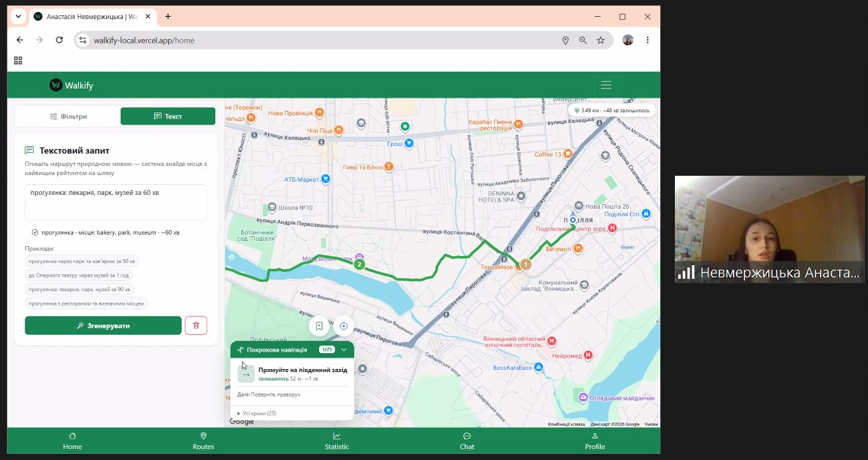Viewport: 868px width, 460px height.
Task: Open Chat in the bottom navigation
Action: [466, 441]
